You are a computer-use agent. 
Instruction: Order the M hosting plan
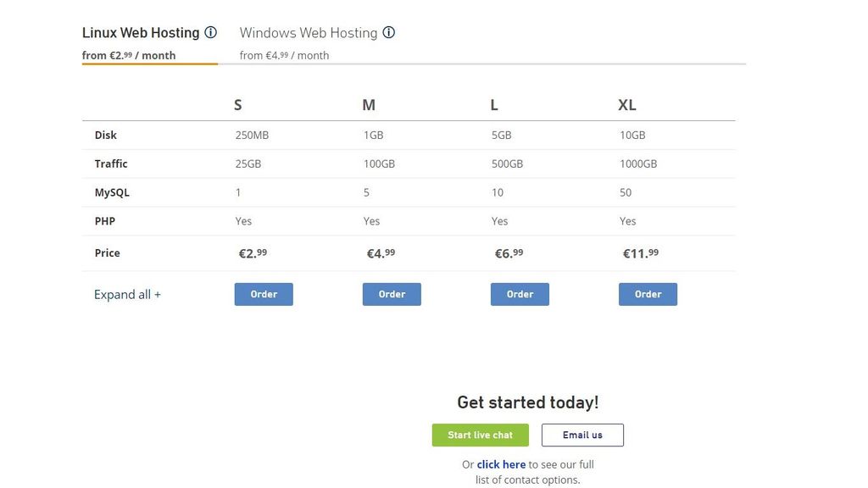click(x=392, y=294)
